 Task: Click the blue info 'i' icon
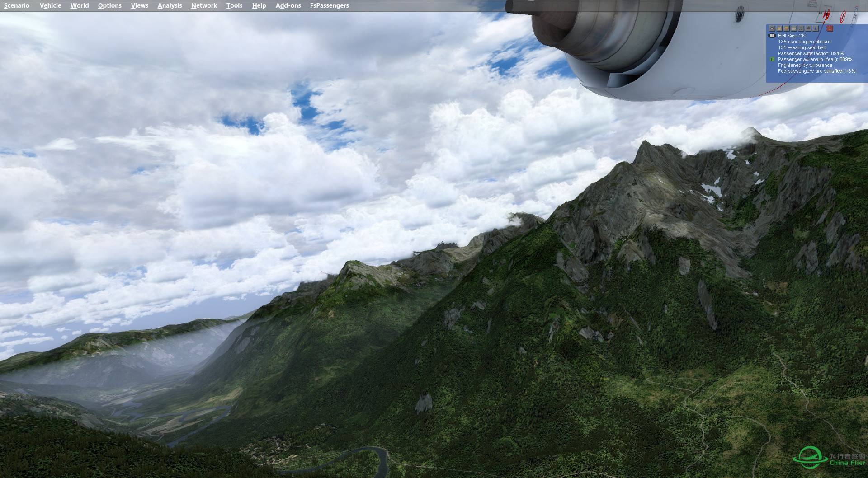click(815, 28)
